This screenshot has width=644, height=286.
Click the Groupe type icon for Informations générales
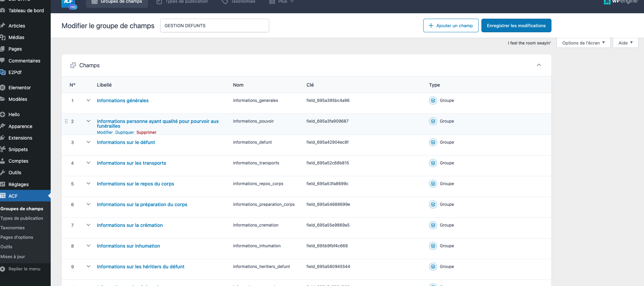433,101
